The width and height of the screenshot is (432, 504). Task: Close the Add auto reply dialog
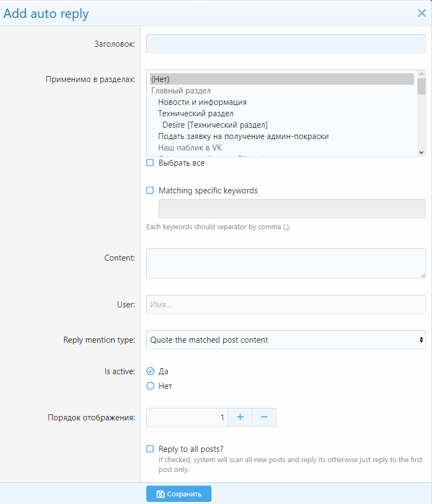click(x=422, y=13)
